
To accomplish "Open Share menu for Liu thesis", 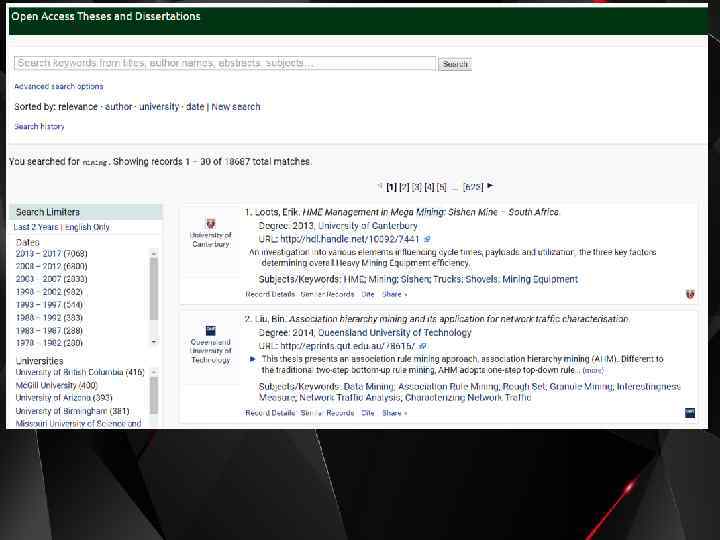I will pyautogui.click(x=394, y=413).
